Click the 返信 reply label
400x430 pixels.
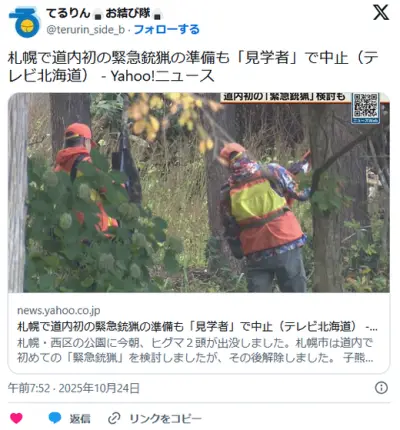(x=80, y=418)
